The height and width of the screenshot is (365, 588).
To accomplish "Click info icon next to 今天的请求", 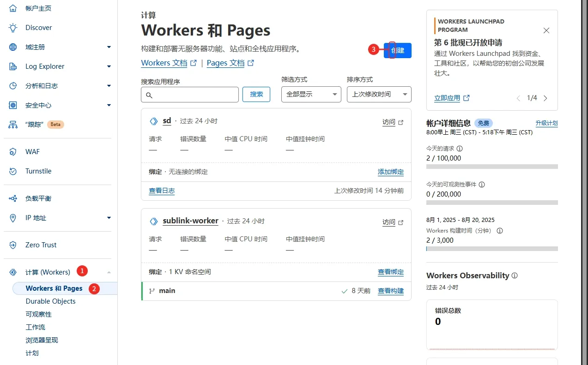I will pos(460,149).
